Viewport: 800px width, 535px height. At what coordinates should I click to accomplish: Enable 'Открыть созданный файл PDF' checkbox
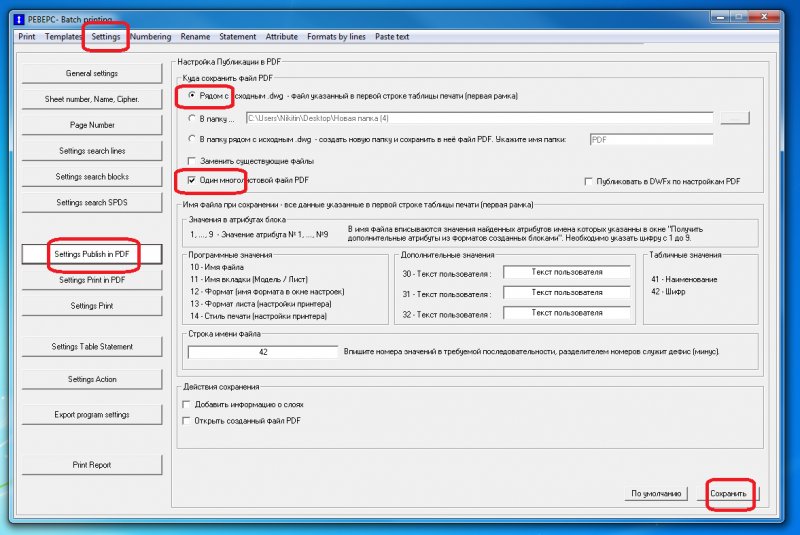(186, 421)
